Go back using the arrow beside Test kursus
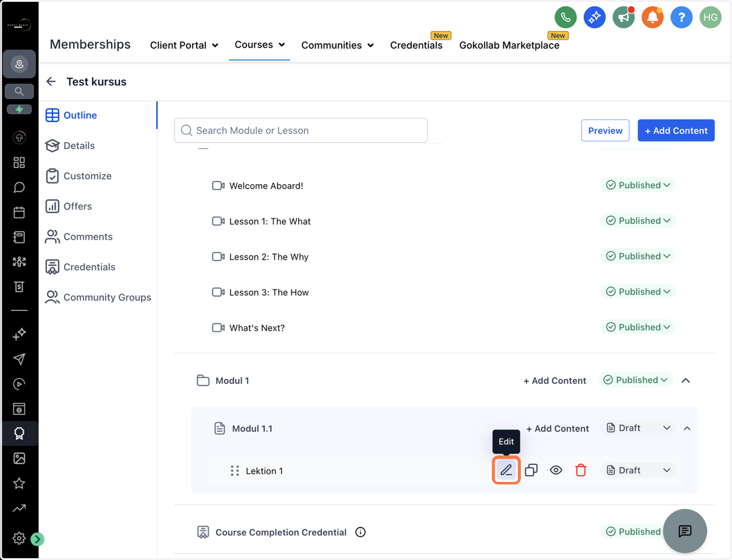Image resolution: width=732 pixels, height=560 pixels. click(51, 82)
